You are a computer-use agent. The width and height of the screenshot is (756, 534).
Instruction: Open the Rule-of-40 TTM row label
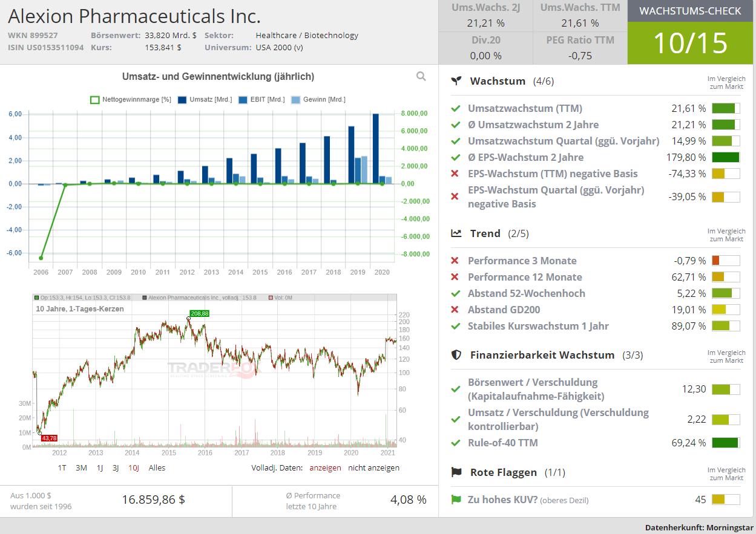(502, 443)
